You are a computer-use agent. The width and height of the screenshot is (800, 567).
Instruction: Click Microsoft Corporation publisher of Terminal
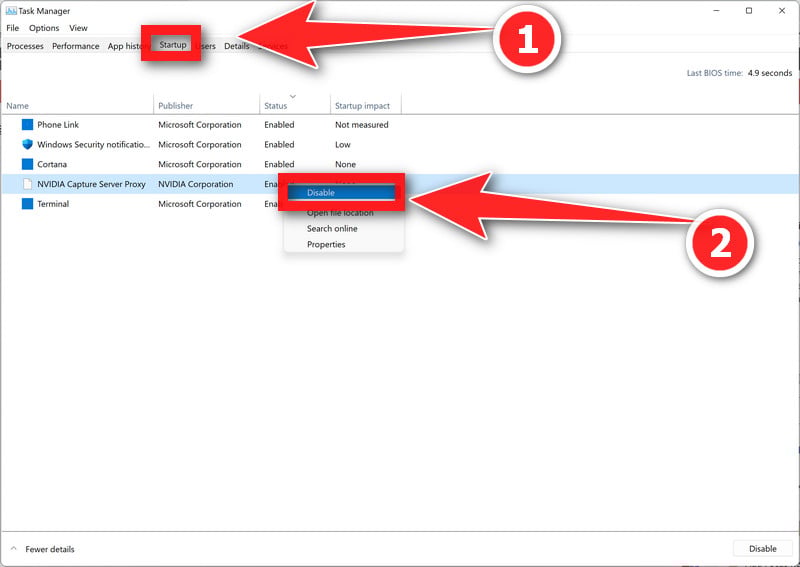pos(199,204)
